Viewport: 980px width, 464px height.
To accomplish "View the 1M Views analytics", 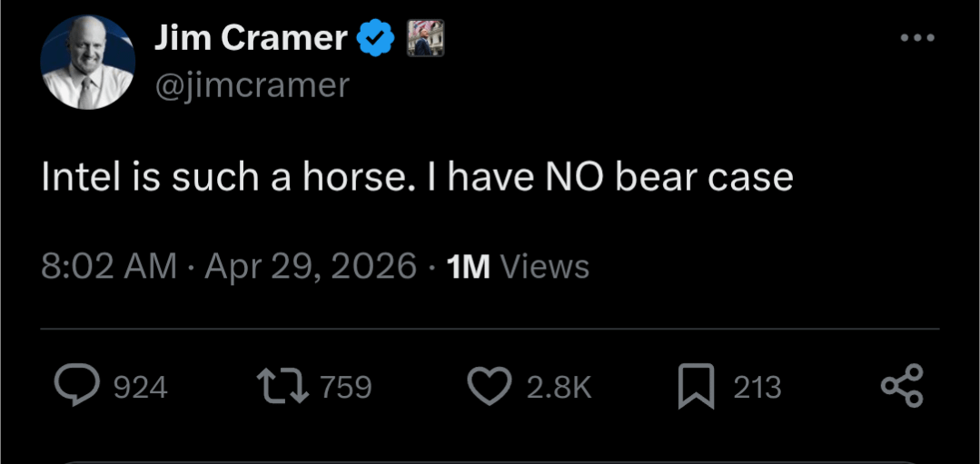I will click(x=519, y=266).
